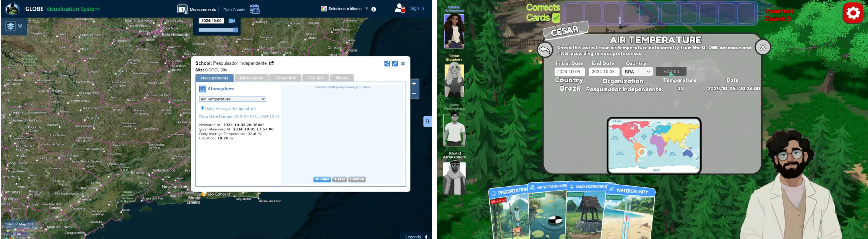The width and height of the screenshot is (868, 239).
Task: Click the Atmosphere data table icon
Action: [x=203, y=89]
